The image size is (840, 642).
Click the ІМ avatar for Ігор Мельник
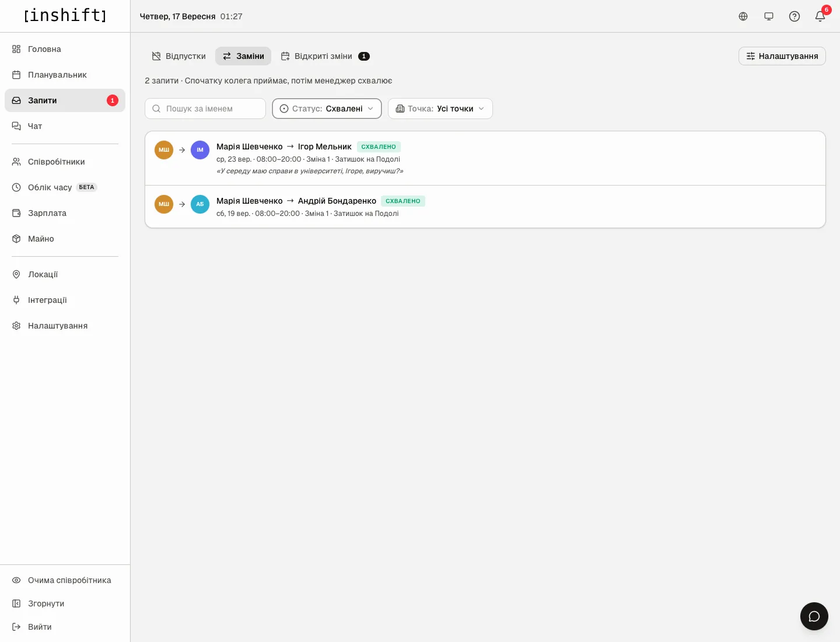click(200, 150)
